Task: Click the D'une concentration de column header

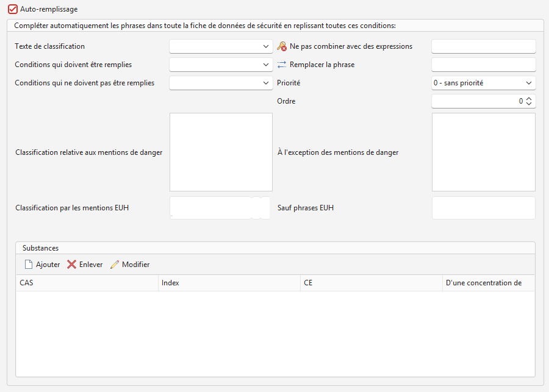Action: tap(489, 283)
